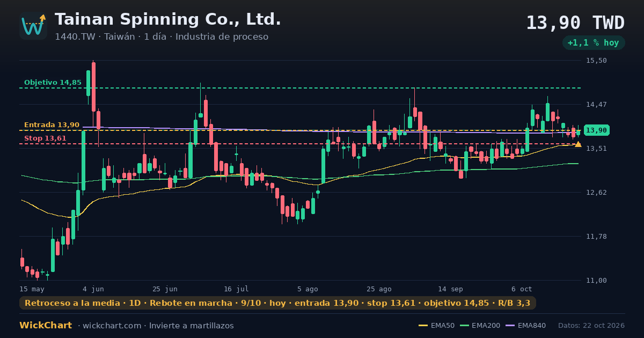
Task: Click the 15 may date label
Action: [x=32, y=289]
